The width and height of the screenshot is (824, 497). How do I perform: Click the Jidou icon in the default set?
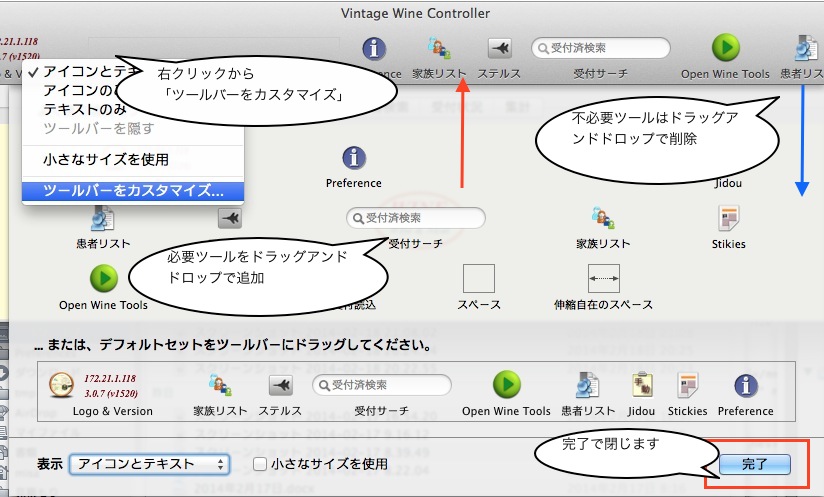(641, 385)
